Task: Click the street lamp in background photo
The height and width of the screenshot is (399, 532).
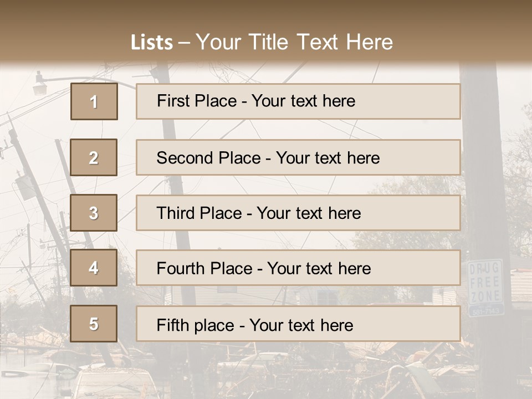Action: 40,87
